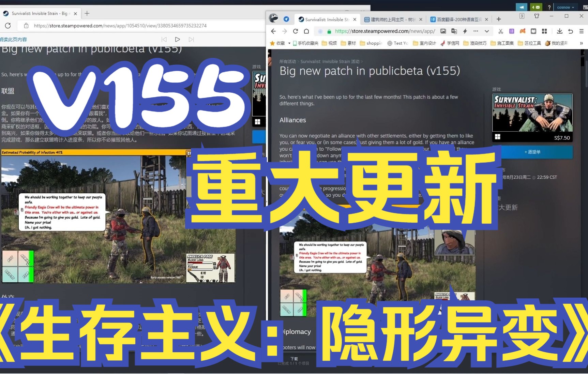Click the Survivalist: Invisible Strain 活动 breadcrumb
588x374 pixels.
[x=330, y=62]
